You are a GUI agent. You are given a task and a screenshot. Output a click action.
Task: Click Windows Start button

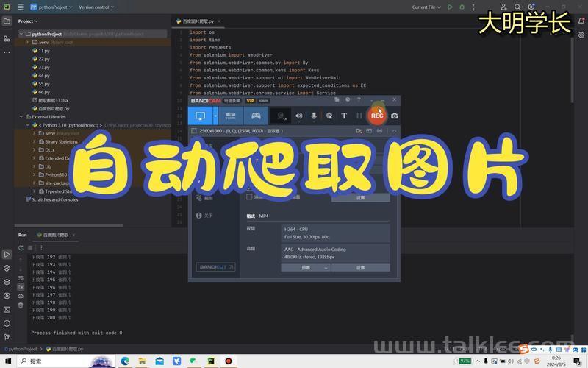(7, 361)
